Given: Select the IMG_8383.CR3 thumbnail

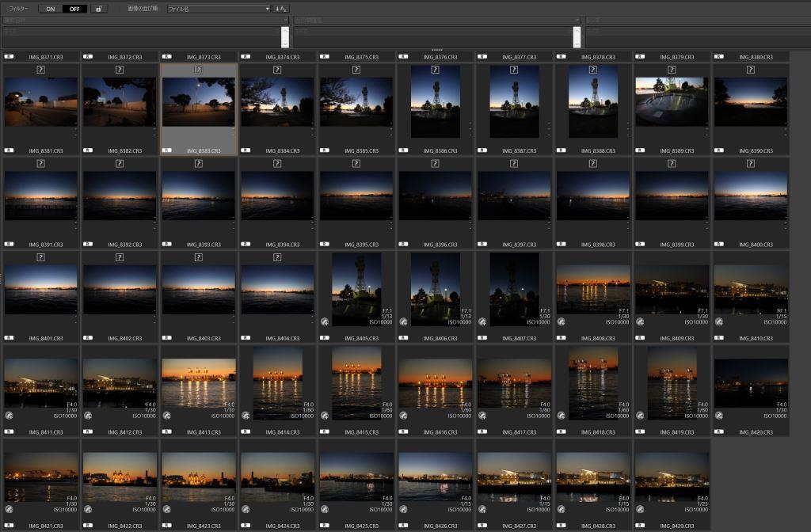Looking at the screenshot, I should tap(198, 101).
